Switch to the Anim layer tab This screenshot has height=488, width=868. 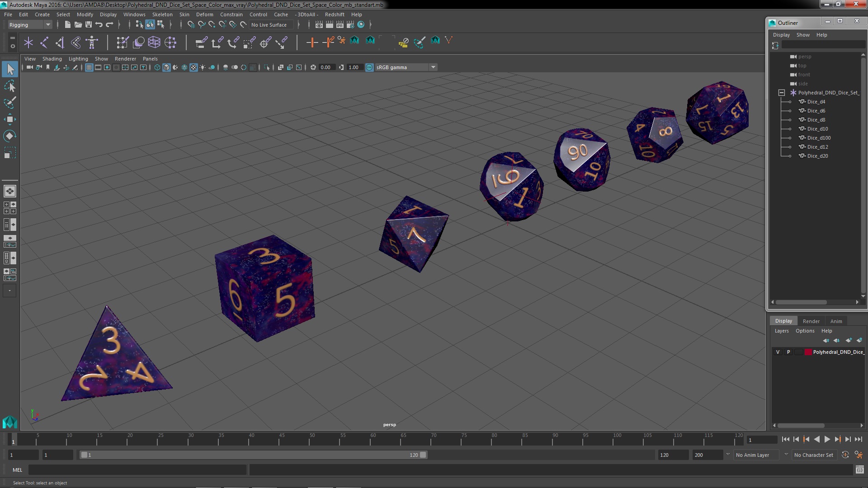point(836,321)
